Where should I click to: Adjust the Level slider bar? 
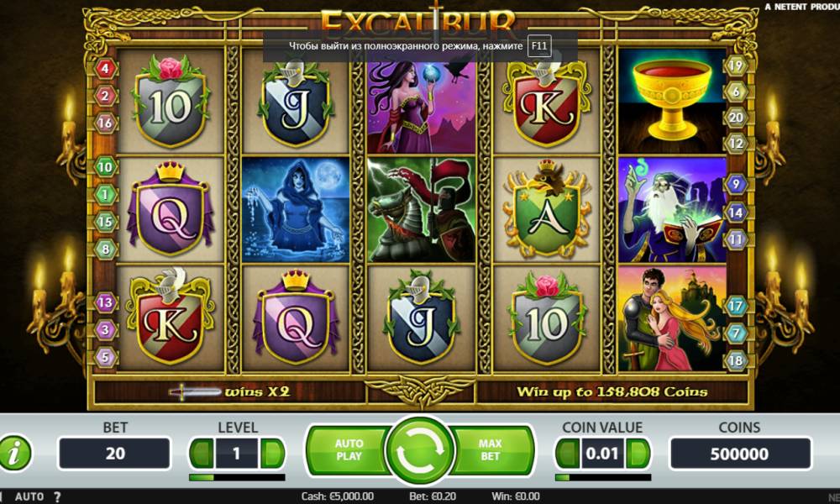(238, 477)
